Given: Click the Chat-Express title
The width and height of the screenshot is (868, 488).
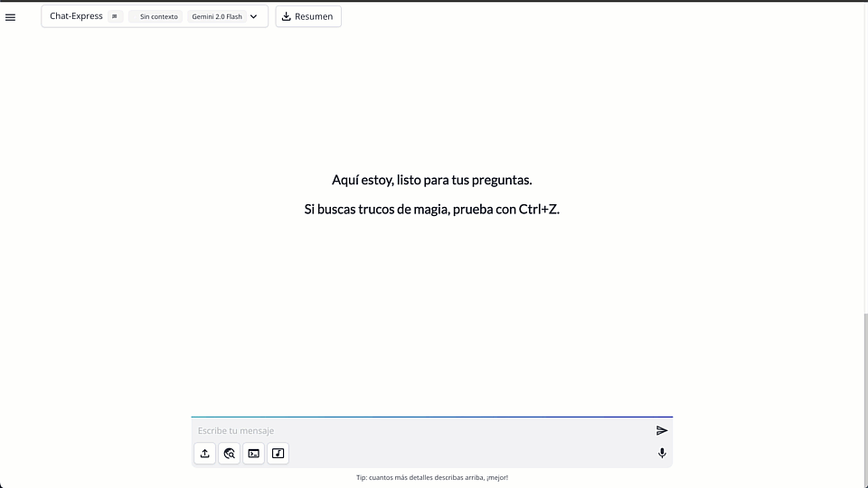Looking at the screenshot, I should [76, 16].
